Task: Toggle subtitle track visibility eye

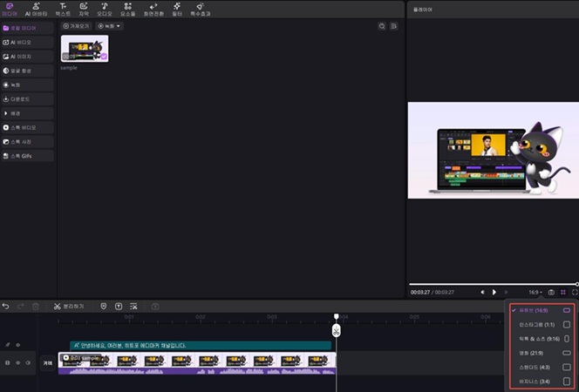Action: coord(17,345)
